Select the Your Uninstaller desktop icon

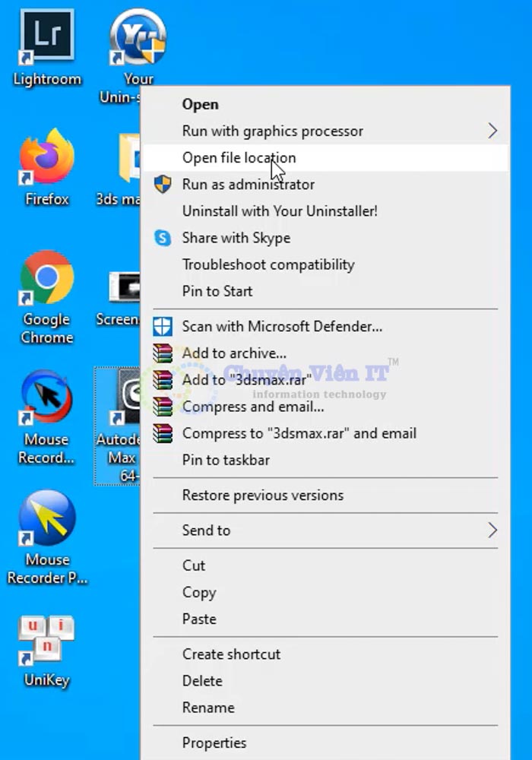[138, 36]
